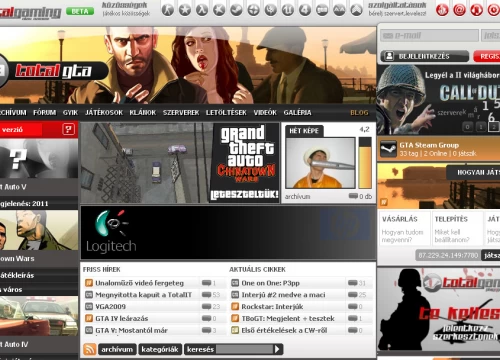Open the Chinatown Wars 'Leteszteltük!' banner
The image size is (500, 360).
[180, 163]
